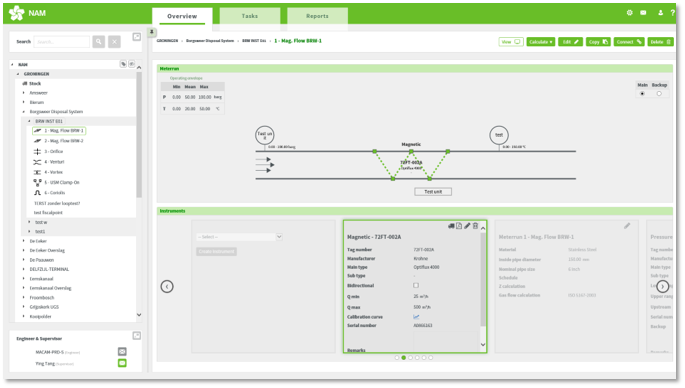The height and width of the screenshot is (388, 685).
Task: Open the instrument Select dropdown
Action: coord(239,237)
